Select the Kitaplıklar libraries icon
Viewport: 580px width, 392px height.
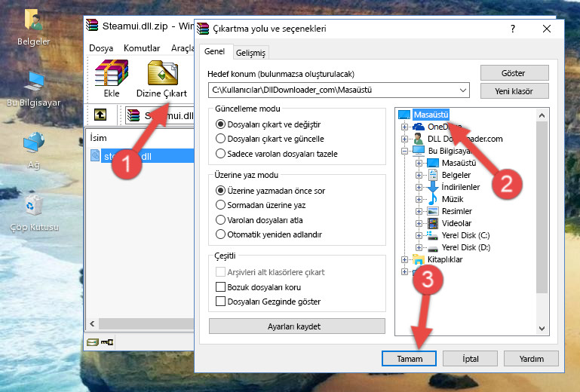coord(419,259)
